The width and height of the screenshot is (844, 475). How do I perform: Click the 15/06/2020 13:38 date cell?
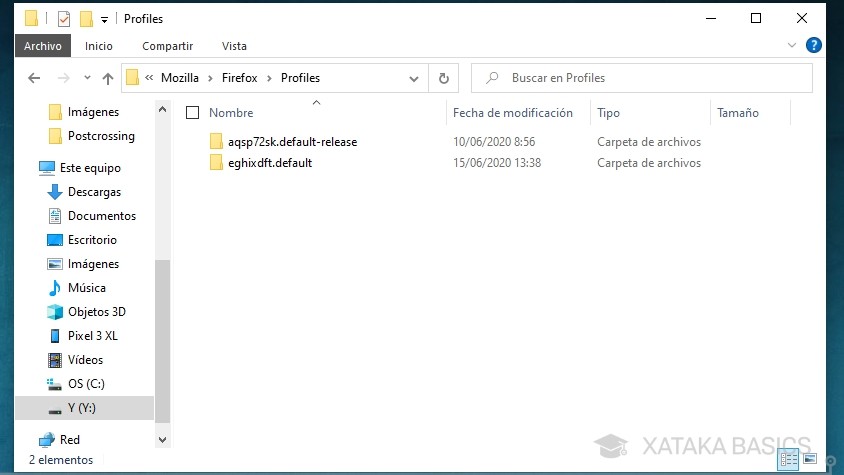497,163
